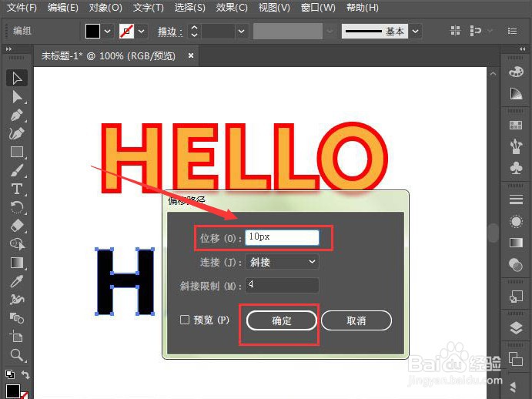
Task: Select the Blend tool
Action: coord(17,318)
